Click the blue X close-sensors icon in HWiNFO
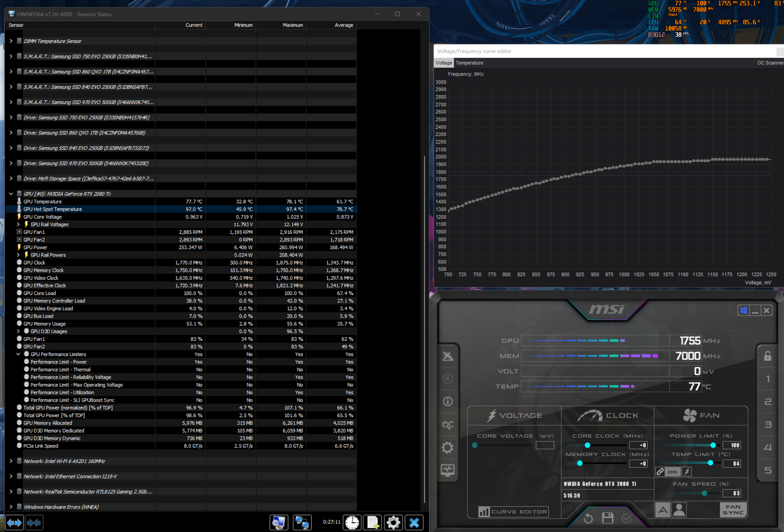 tap(414, 522)
